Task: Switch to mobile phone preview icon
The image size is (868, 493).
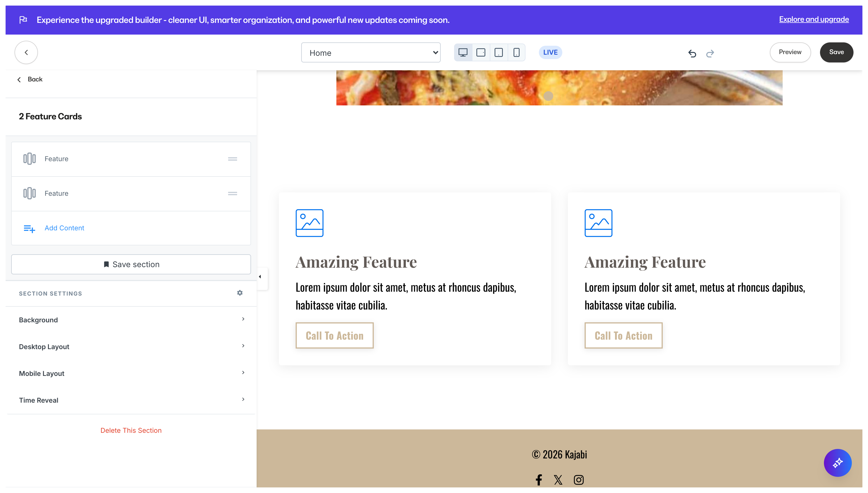Action: coord(516,52)
